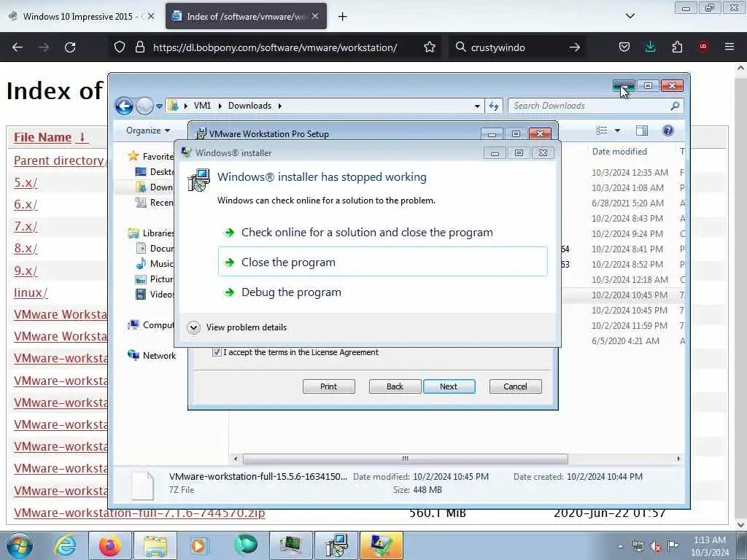
Task: Click Cancel in VMware setup
Action: 516,386
